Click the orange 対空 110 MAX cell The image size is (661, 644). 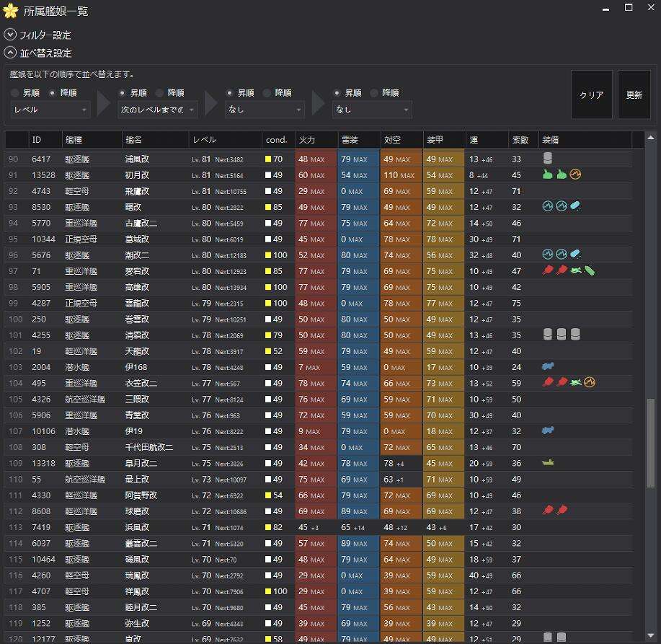coord(402,175)
